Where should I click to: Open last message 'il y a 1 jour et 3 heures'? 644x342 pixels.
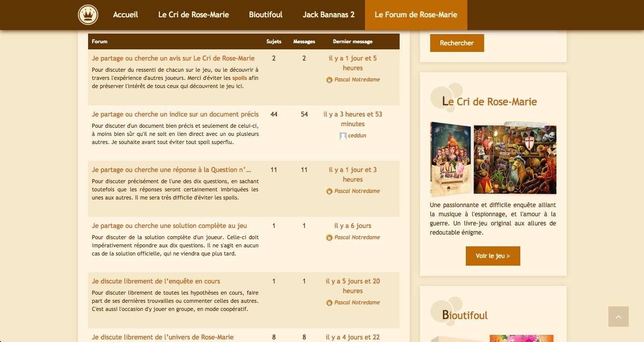tap(353, 175)
